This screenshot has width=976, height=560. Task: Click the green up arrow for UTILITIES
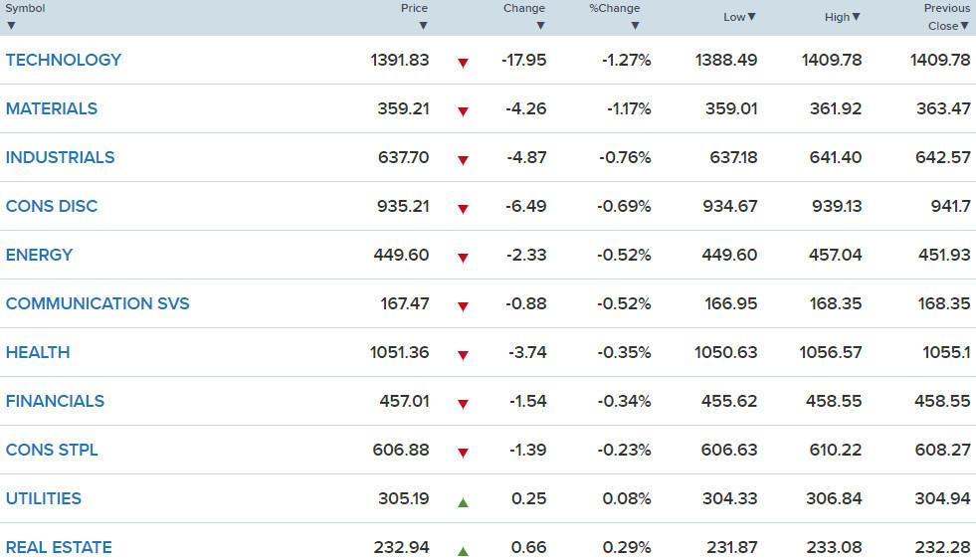(x=463, y=501)
